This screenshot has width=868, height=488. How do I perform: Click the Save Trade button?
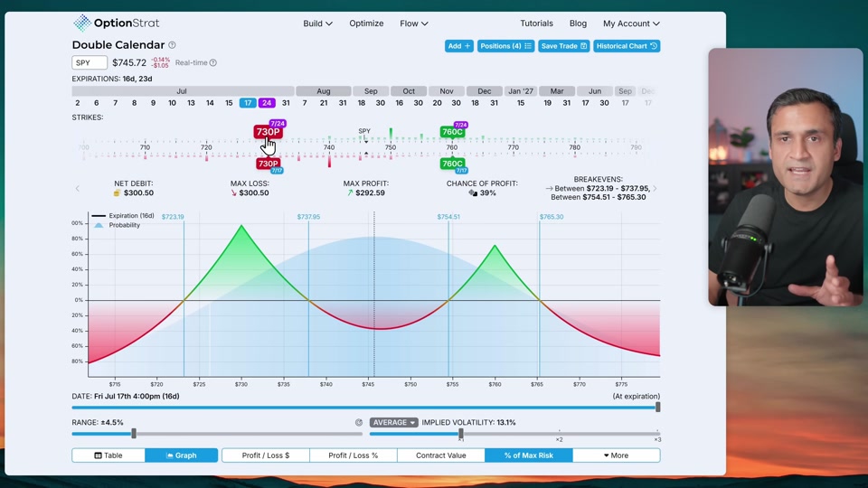click(563, 46)
